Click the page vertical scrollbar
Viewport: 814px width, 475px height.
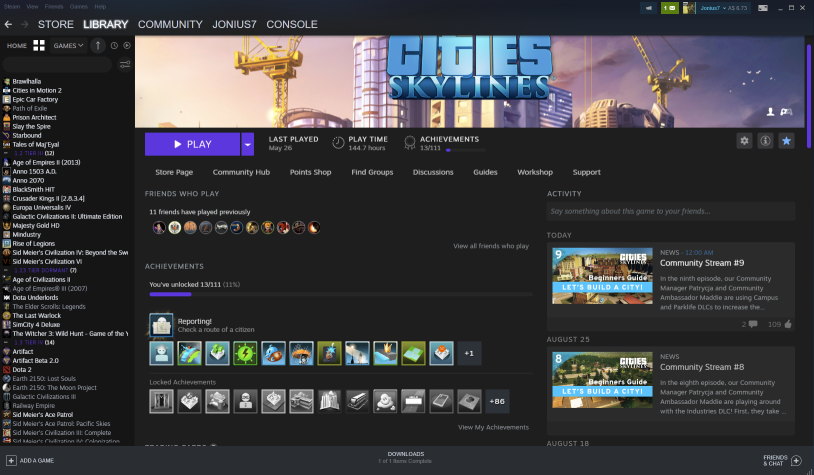pyautogui.click(x=809, y=96)
